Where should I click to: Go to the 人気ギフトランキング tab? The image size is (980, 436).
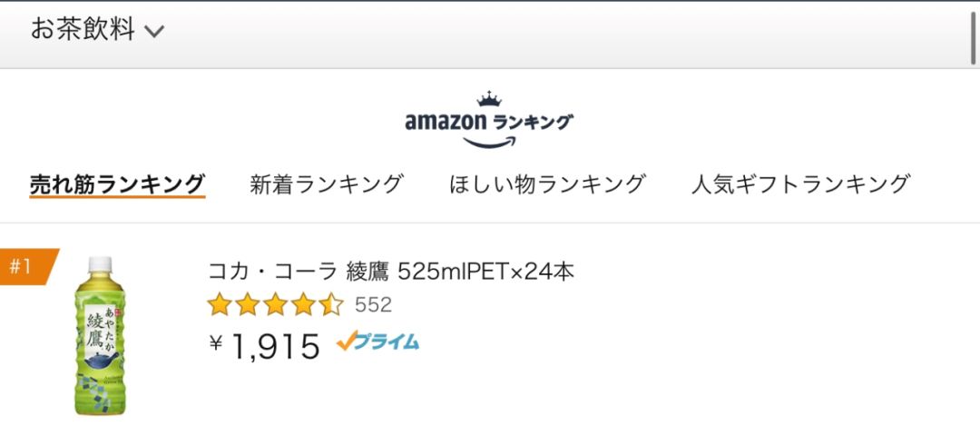[x=800, y=183]
